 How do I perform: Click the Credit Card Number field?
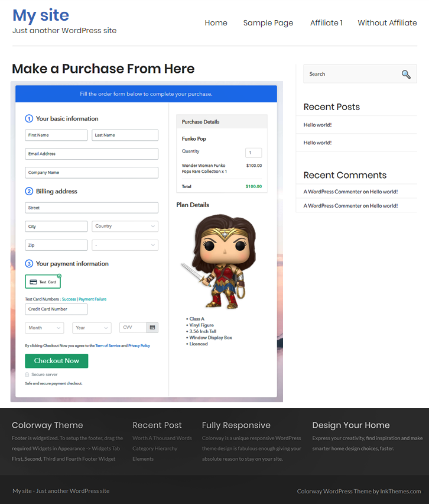(x=56, y=309)
